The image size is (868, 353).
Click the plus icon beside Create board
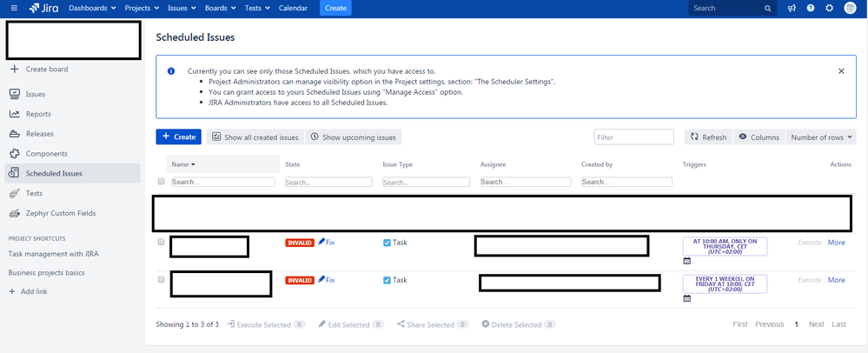[x=15, y=70]
